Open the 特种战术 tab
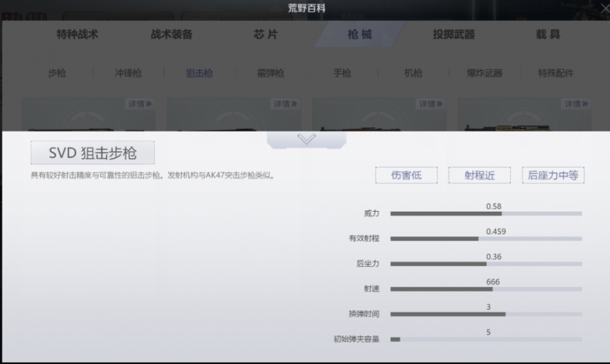Viewport: 610px width, 364px height. click(77, 34)
